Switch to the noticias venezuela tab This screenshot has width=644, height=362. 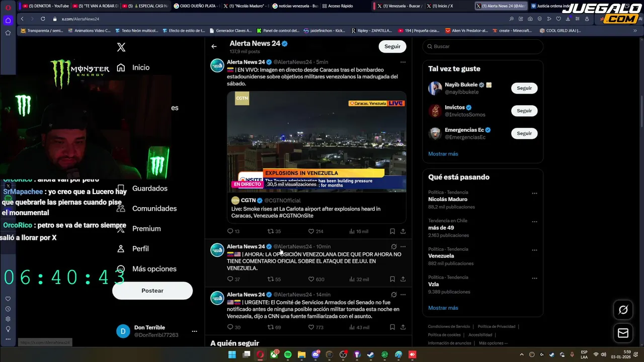(295, 6)
